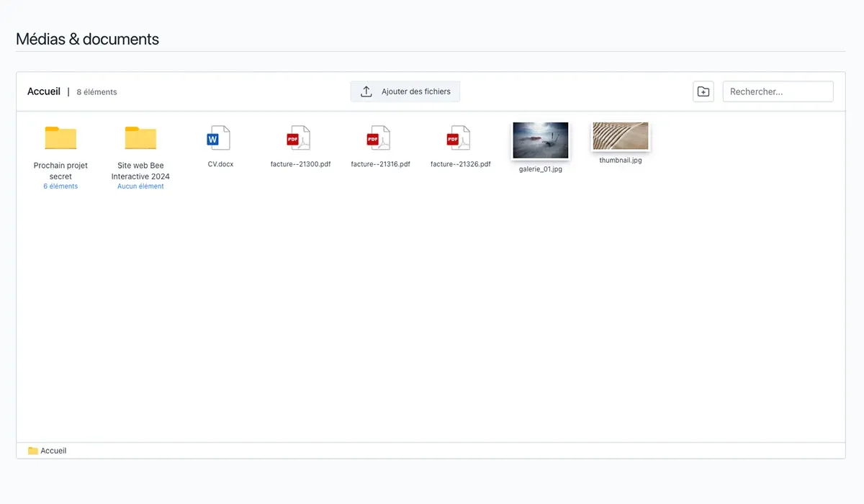The width and height of the screenshot is (864, 504).
Task: Click the Accueil path in bottom bar
Action: click(x=53, y=451)
